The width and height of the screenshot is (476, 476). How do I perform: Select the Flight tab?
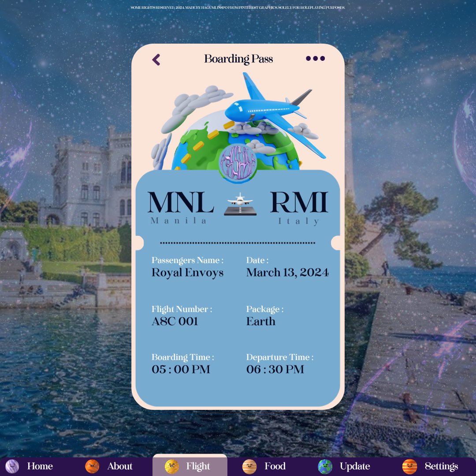point(190,465)
